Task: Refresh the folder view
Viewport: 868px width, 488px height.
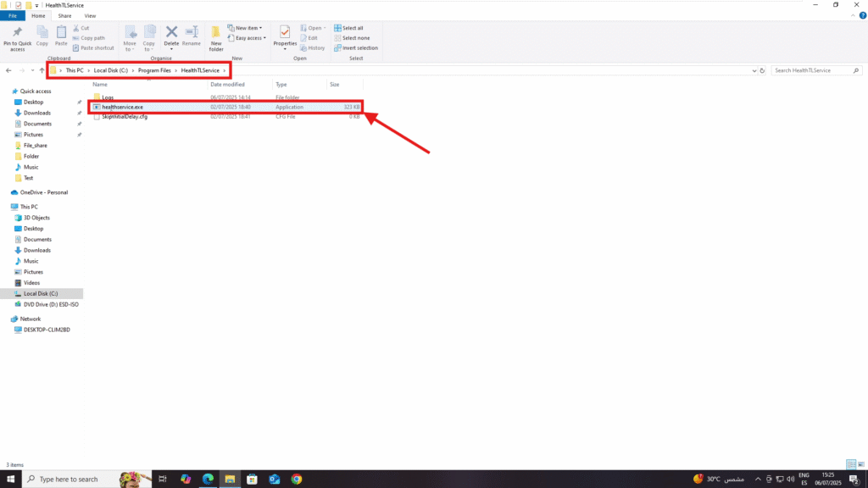Action: [762, 70]
